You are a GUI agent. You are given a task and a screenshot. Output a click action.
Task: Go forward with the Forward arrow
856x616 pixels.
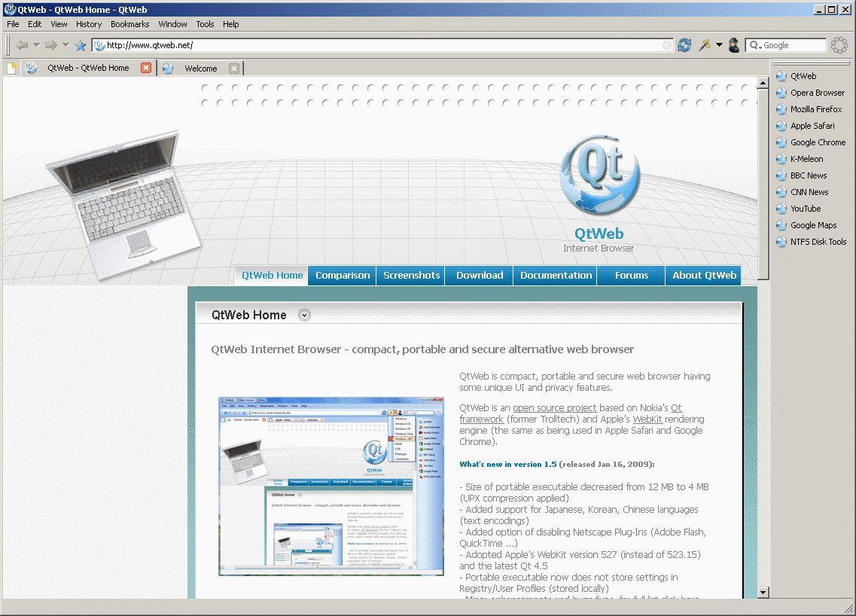click(50, 45)
